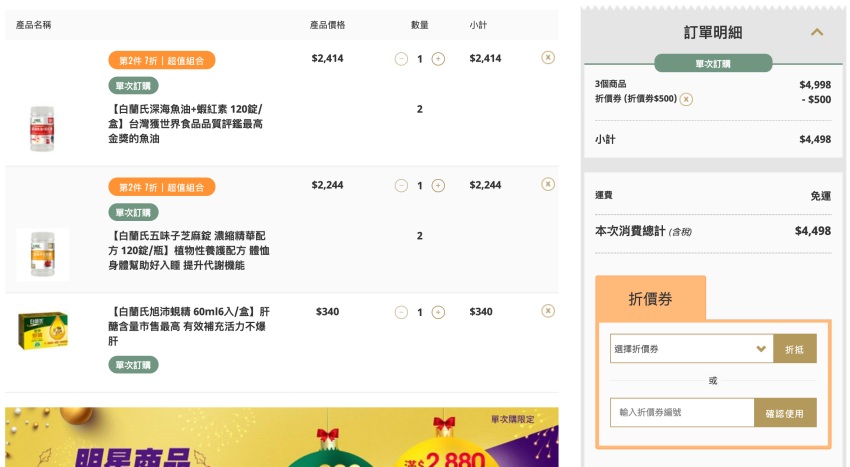850x467 pixels.
Task: Remove fish oil item from cart
Action: point(548,57)
